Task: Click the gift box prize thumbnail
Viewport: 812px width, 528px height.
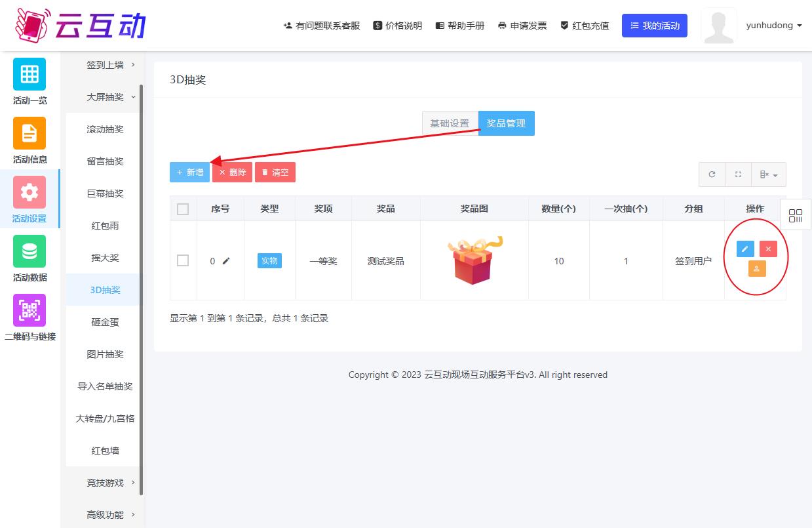Action: 474,260
